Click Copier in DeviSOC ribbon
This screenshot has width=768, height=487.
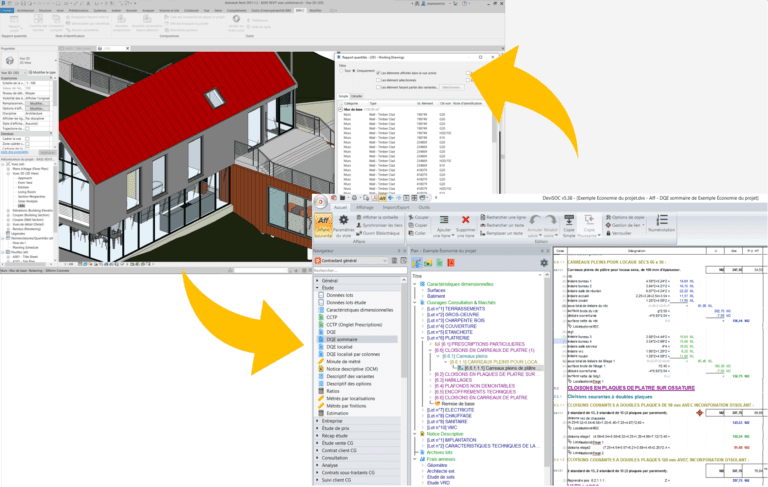(418, 225)
